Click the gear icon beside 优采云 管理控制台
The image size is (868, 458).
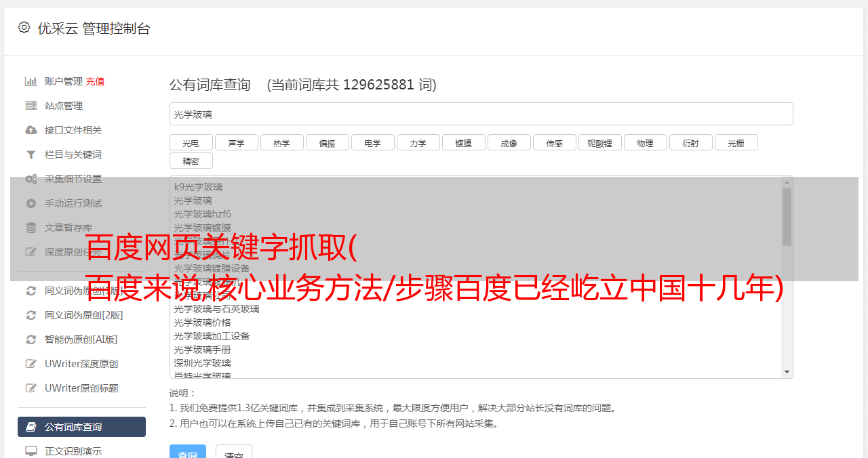click(24, 28)
